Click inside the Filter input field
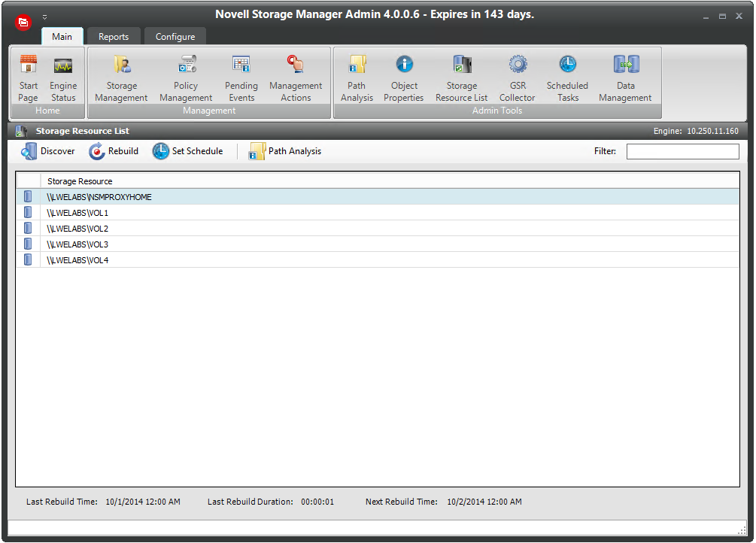The image size is (756, 543). [x=683, y=151]
